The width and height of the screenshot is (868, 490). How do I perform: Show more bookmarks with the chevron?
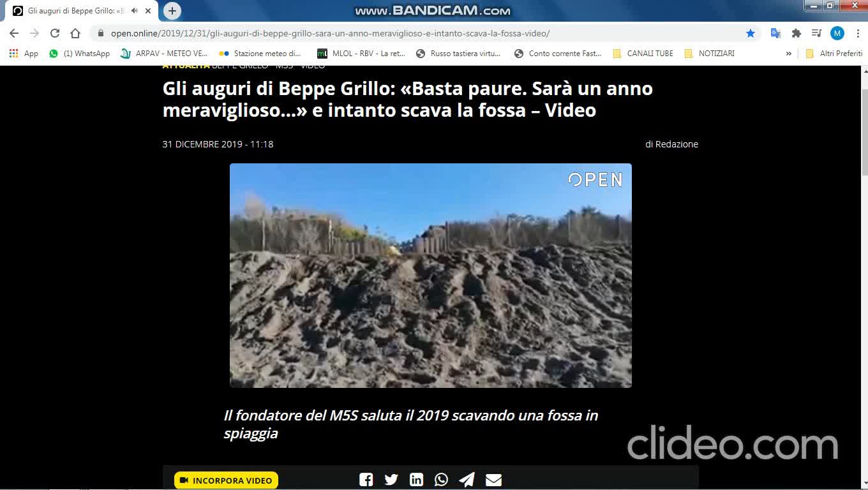(x=789, y=54)
